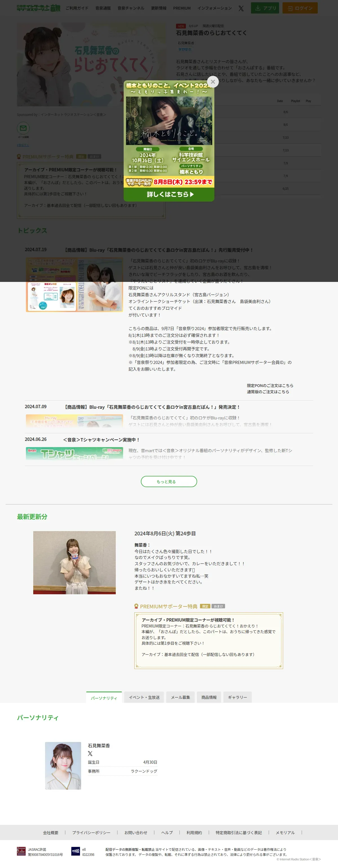
Task: Open 特定商取引法に基づく表記 footer link
Action: 239,832
